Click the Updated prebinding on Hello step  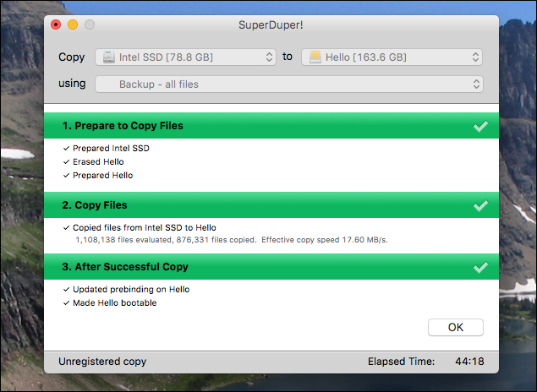click(126, 290)
